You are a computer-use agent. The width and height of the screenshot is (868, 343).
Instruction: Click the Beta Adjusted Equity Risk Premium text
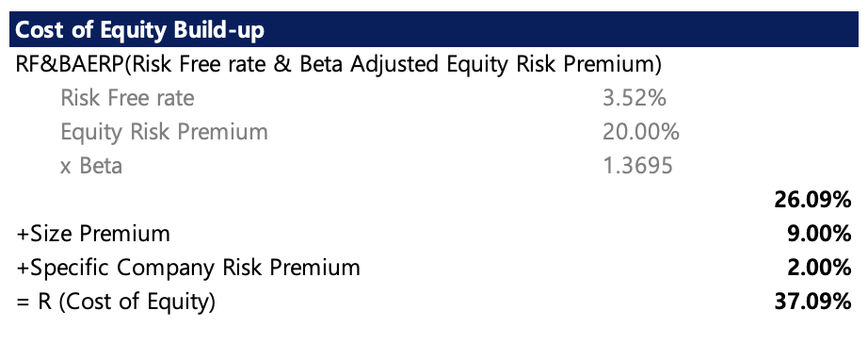(477, 65)
